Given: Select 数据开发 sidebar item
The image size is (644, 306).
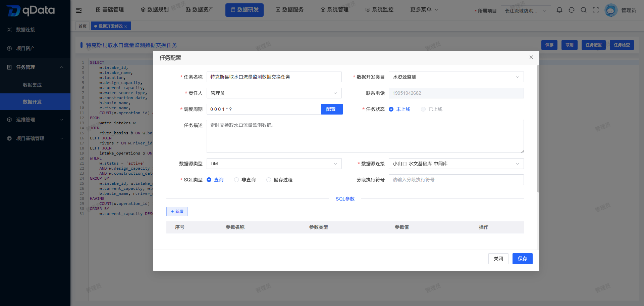Looking at the screenshot, I should [35, 102].
